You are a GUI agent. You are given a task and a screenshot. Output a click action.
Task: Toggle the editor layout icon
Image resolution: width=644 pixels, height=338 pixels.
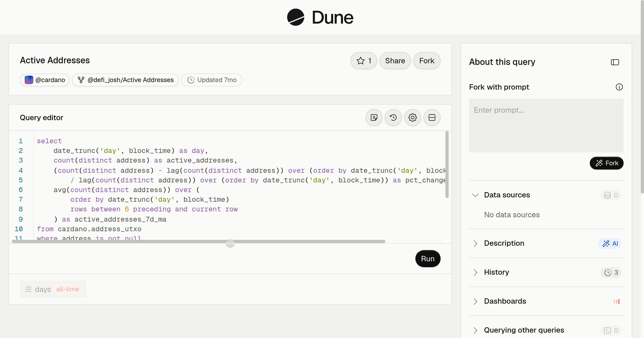tap(432, 117)
